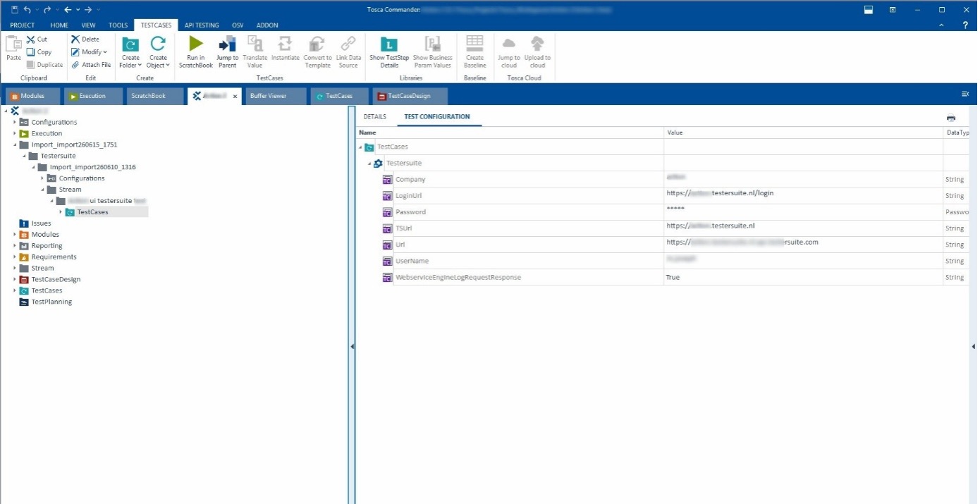Click the help question mark icon

pyautogui.click(x=965, y=25)
